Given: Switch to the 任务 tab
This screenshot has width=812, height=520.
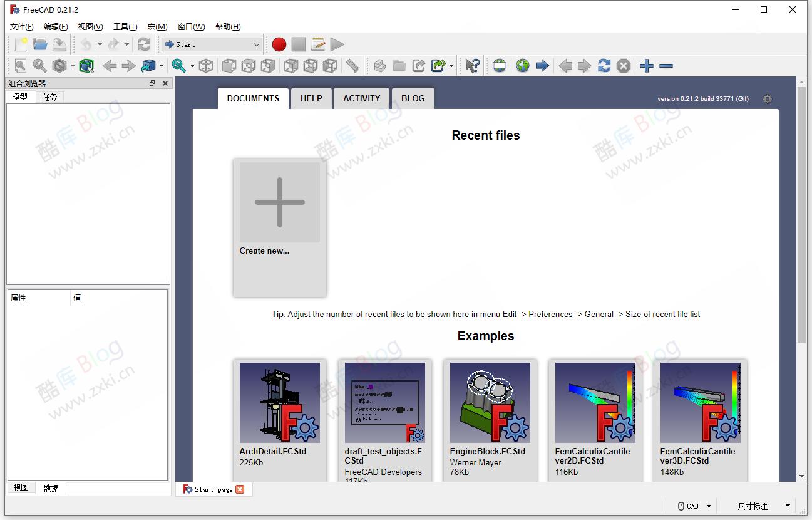Looking at the screenshot, I should pos(49,97).
